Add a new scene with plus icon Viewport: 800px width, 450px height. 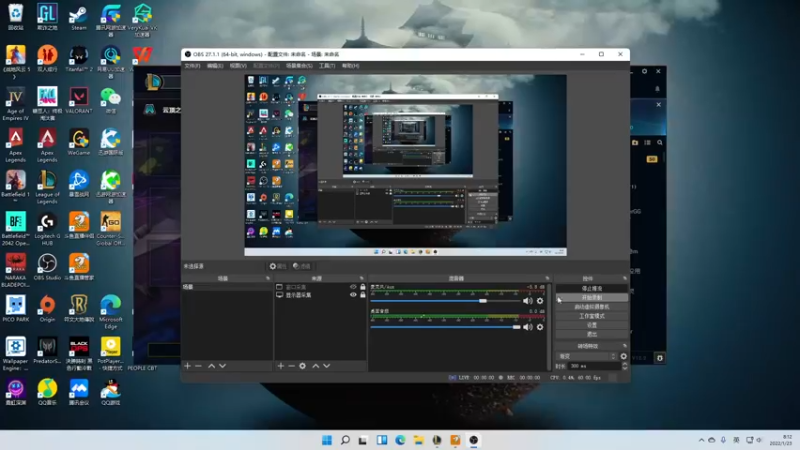(x=187, y=366)
